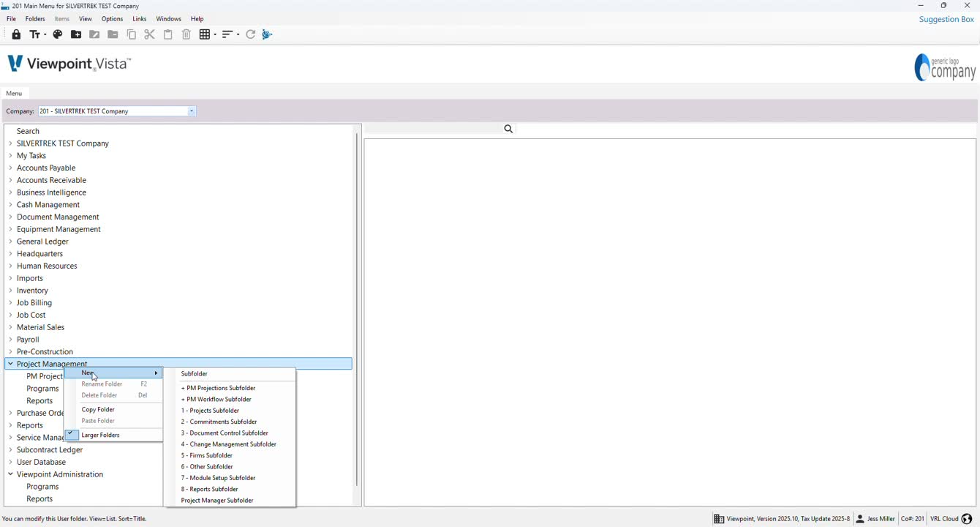
Task: Click the grid view icon
Action: pos(208,34)
